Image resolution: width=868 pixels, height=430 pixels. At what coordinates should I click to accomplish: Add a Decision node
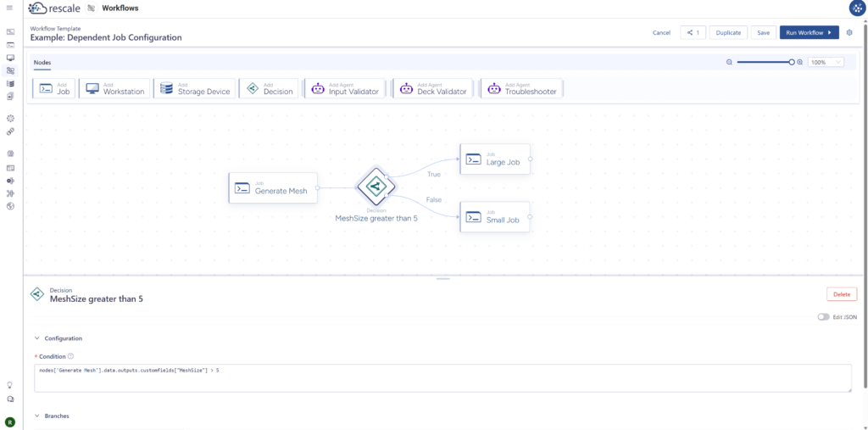[x=269, y=89]
